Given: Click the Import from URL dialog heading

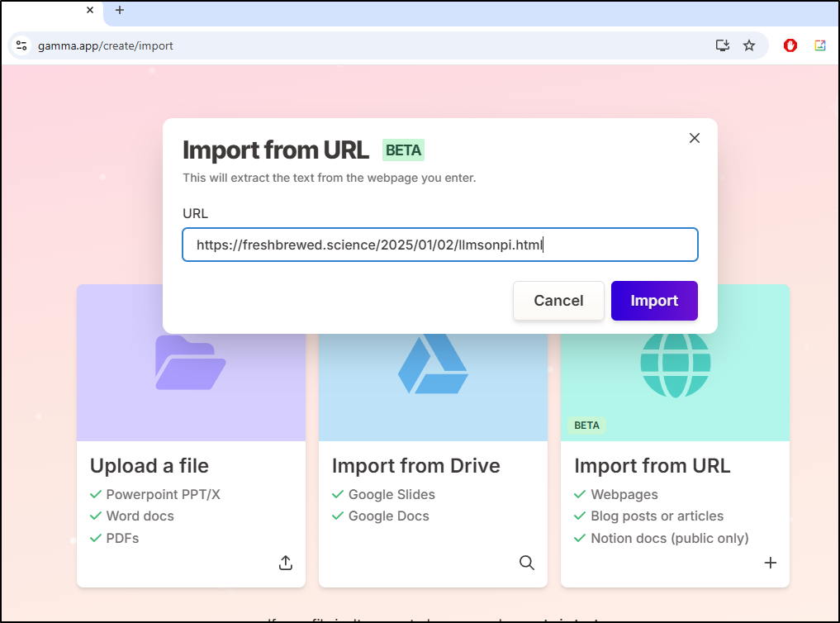Looking at the screenshot, I should tap(275, 150).
